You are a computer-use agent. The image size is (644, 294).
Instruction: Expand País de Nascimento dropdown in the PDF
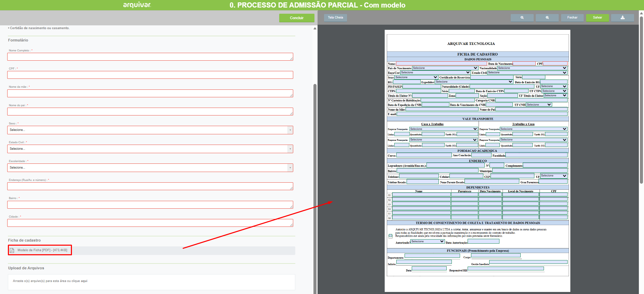pos(445,68)
